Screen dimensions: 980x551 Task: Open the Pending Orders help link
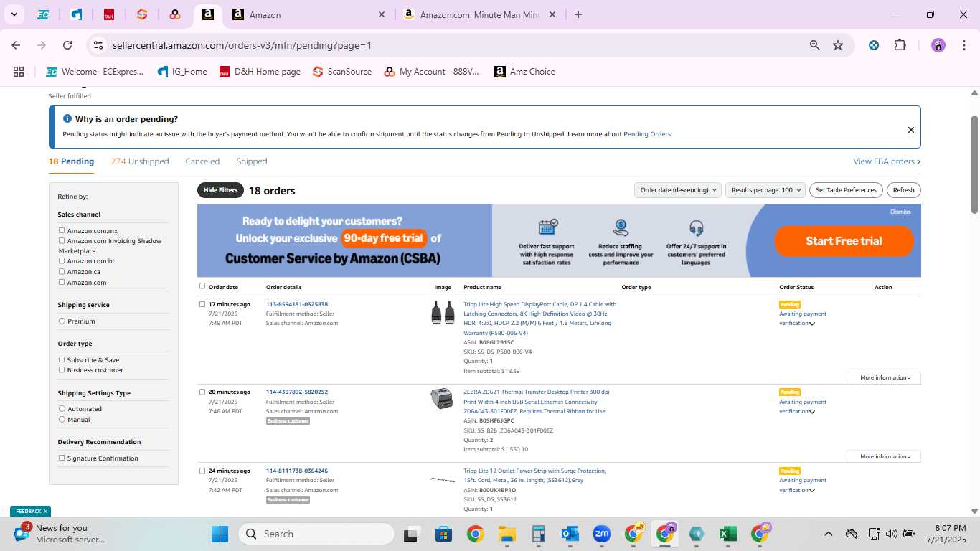[x=647, y=134]
